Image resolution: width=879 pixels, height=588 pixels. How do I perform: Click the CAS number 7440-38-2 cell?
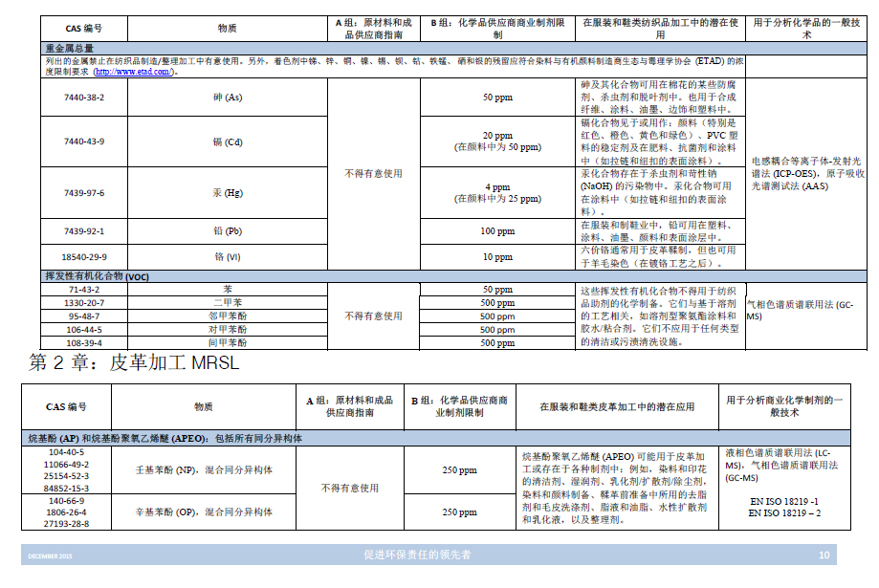click(x=84, y=98)
